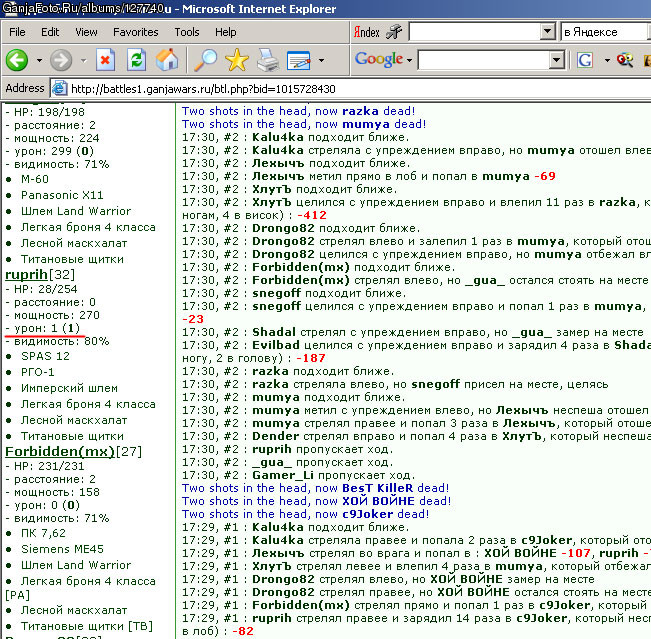
Task: Click the Edit page icon
Action: [x=299, y=61]
